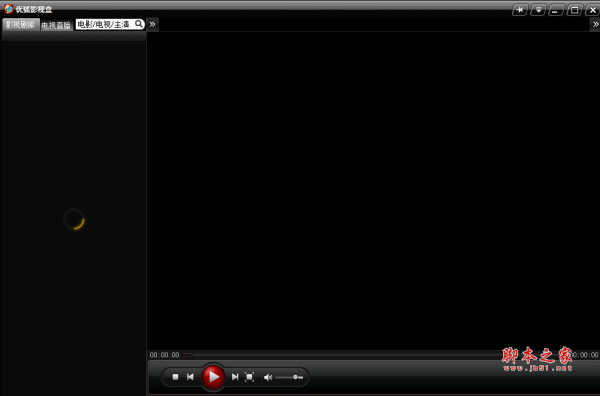
Task: Enter fullscreen mode with the fullscreen icon
Action: (249, 377)
